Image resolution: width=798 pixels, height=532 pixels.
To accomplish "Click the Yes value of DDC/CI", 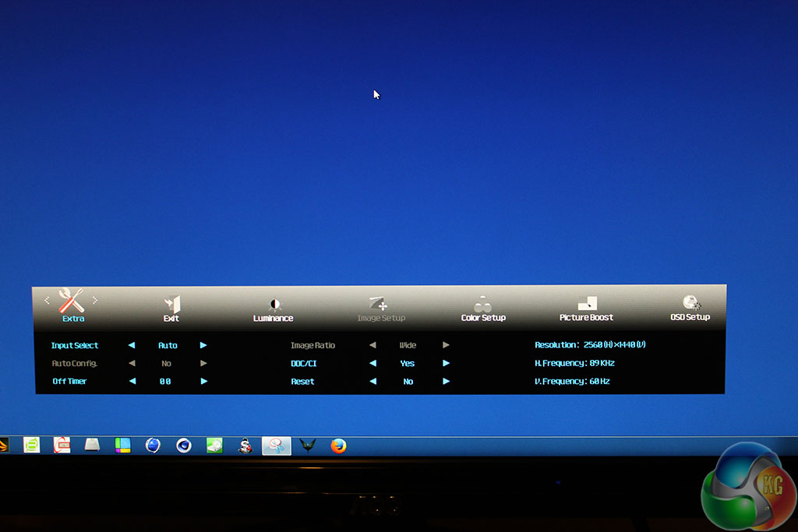I will point(407,363).
